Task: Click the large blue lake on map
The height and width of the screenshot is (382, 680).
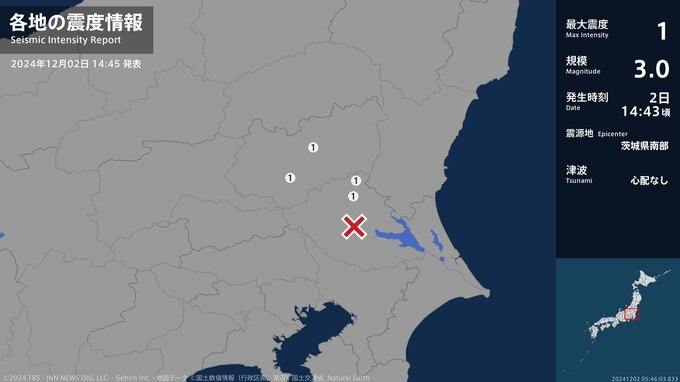Action: (399, 236)
